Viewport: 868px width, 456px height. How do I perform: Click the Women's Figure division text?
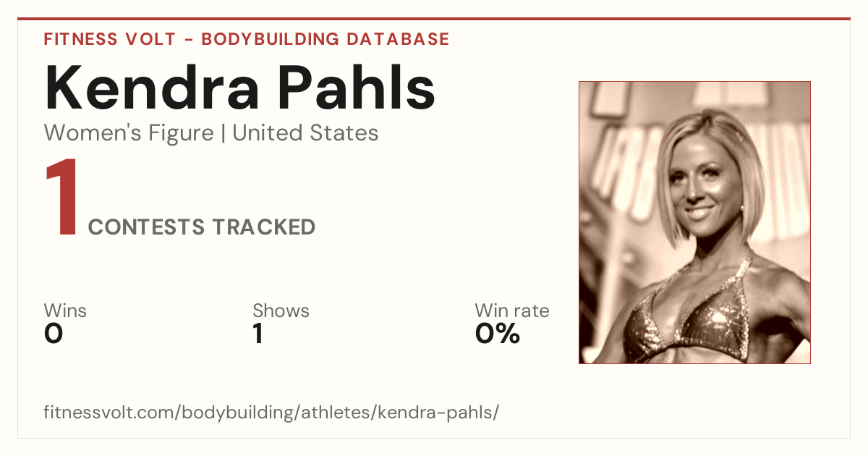(129, 133)
